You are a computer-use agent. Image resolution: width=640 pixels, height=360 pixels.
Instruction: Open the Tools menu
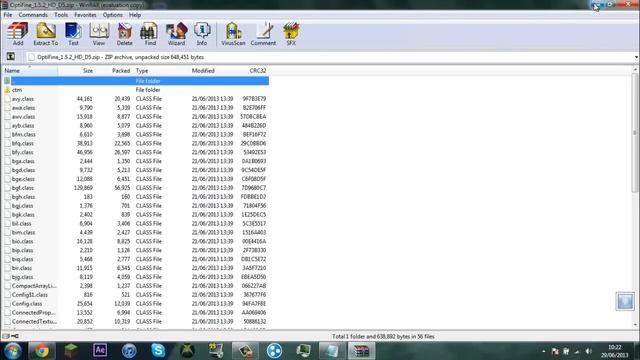61,15
